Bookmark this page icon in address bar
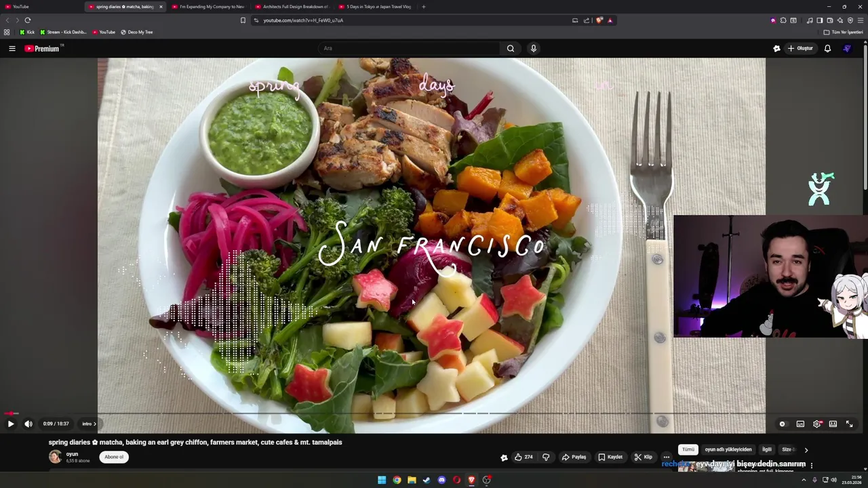This screenshot has height=488, width=868. pyautogui.click(x=243, y=20)
